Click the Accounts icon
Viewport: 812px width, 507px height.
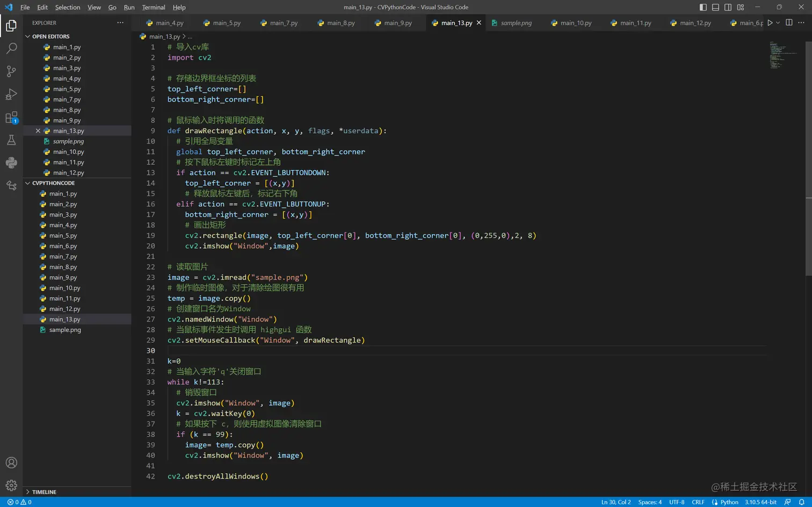[11, 462]
